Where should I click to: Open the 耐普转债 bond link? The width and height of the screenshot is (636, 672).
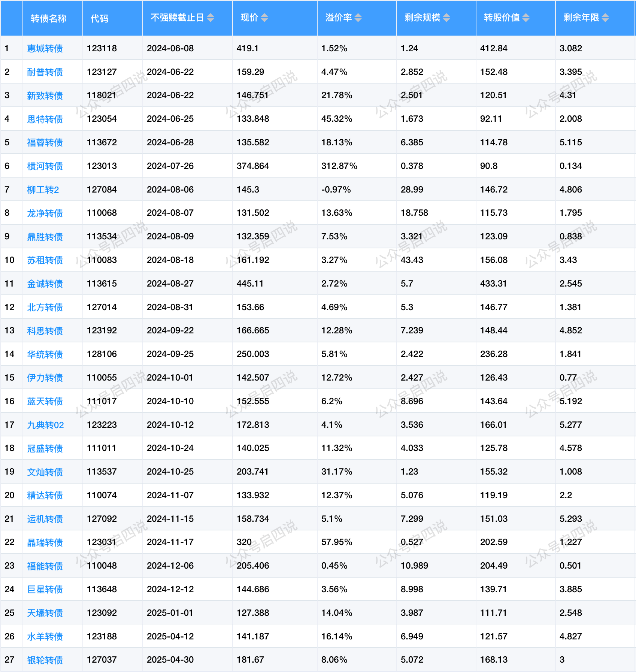pyautogui.click(x=45, y=72)
